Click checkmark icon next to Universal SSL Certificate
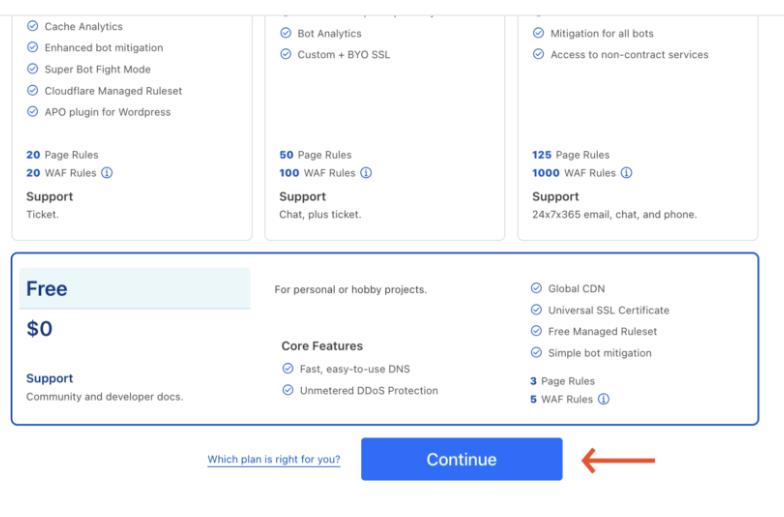784x517 pixels. (537, 310)
